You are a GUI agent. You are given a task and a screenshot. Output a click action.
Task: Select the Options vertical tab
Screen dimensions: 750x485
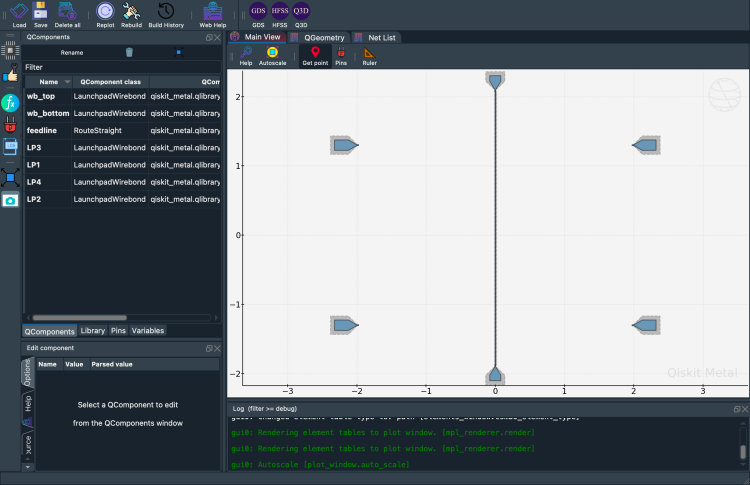click(x=28, y=373)
